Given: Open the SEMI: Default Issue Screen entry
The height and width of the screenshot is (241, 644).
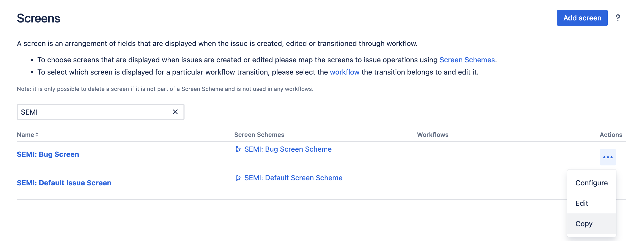Looking at the screenshot, I should [64, 183].
